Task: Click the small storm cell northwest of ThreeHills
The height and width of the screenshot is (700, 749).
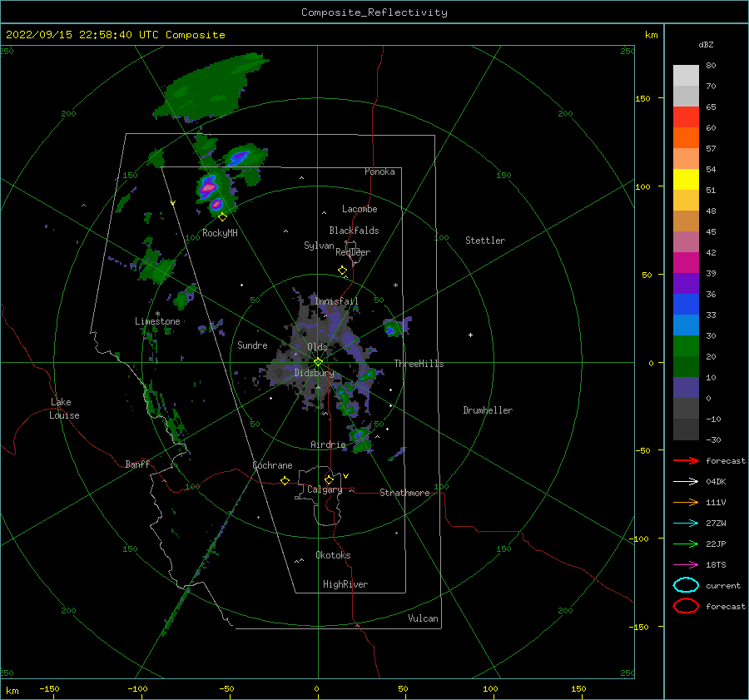Action: (391, 330)
